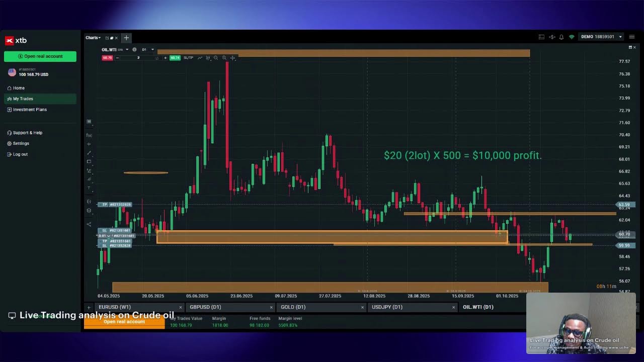The image size is (644, 362).
Task: Select the crosshair plus drawing tool
Action: [x=89, y=144]
